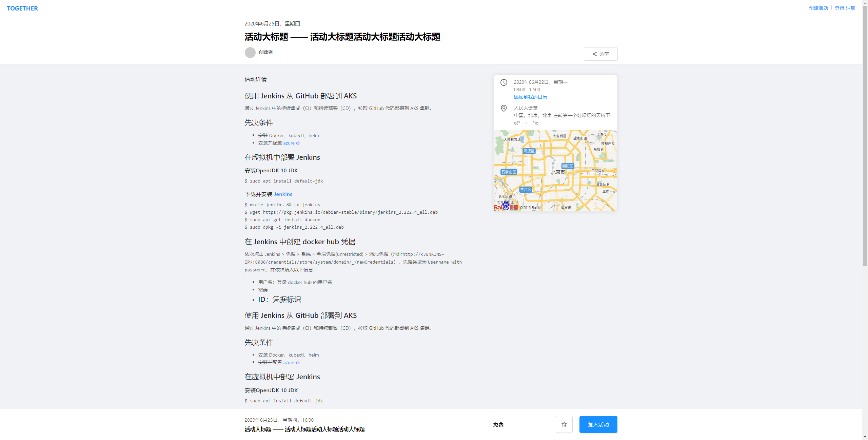Click the location pin icon
Image resolution: width=868 pixels, height=440 pixels.
504,108
